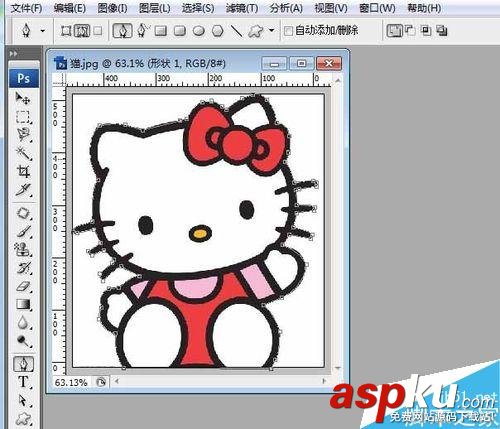Image resolution: width=500 pixels, height=429 pixels.
Task: Expand the tool preset picker arrow
Action: tap(43, 31)
